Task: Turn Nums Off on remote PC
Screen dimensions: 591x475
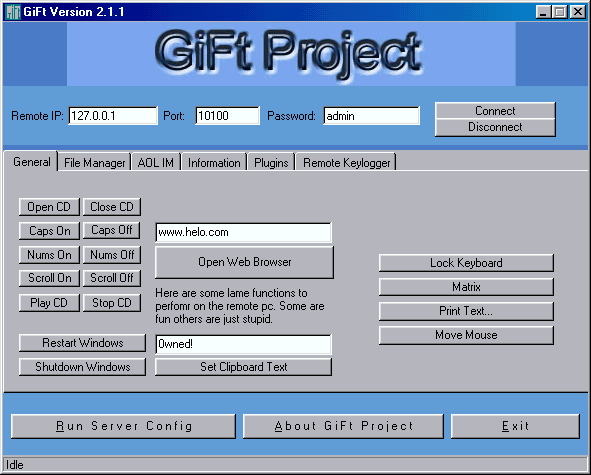Action: coord(112,255)
